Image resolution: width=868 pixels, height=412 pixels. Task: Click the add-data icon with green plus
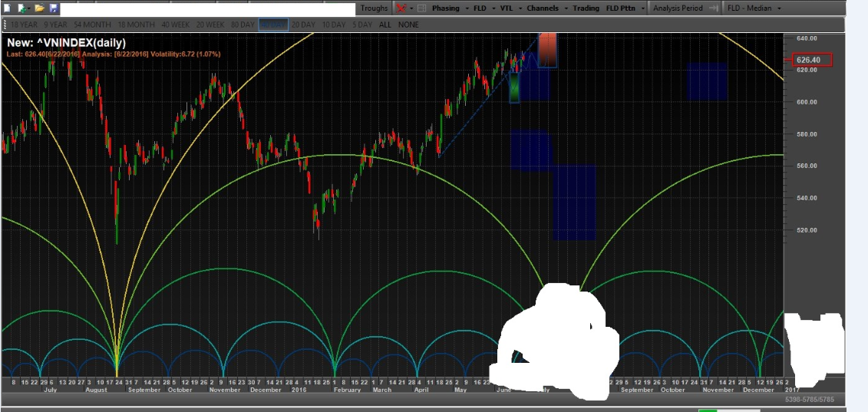21,8
